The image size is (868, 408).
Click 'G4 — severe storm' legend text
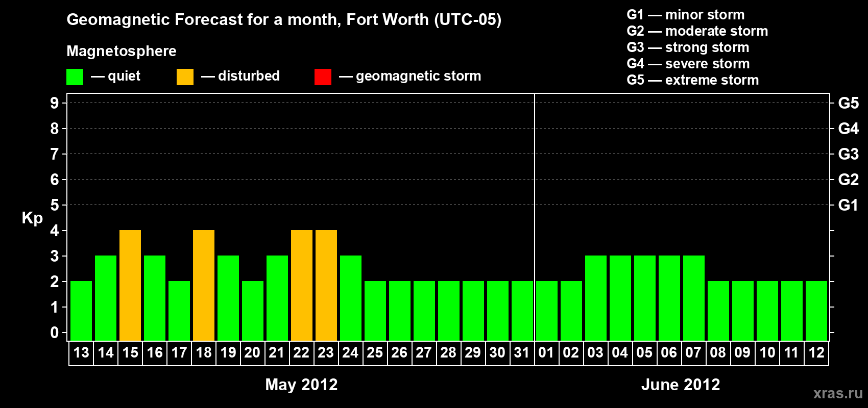(x=688, y=64)
